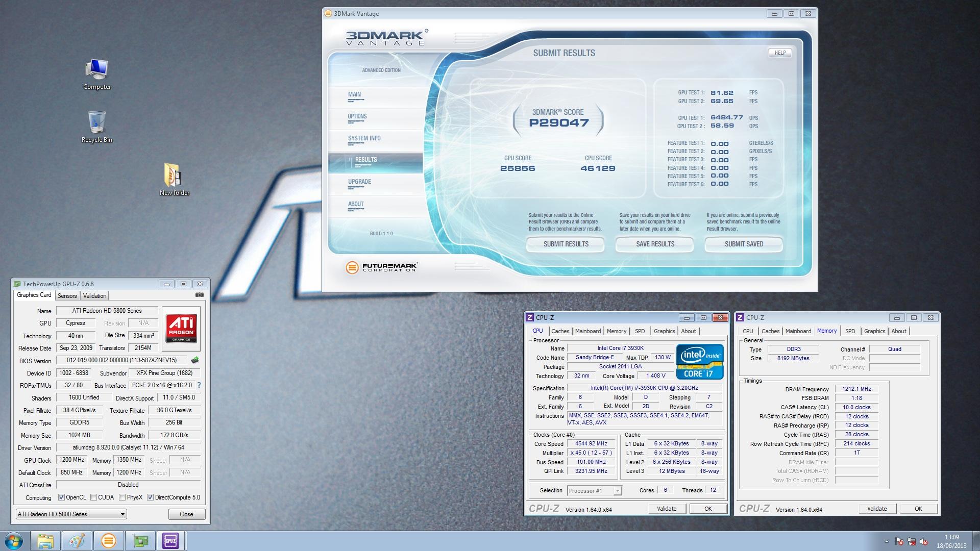Switch to 3DMark Vantage taskbar icon
This screenshot has height=551, width=980.
(108, 541)
